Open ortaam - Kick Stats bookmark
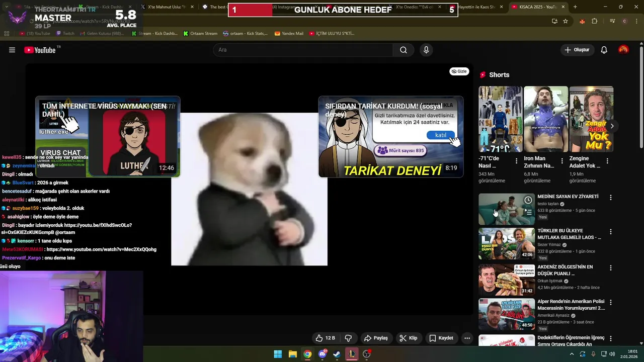 pyautogui.click(x=245, y=34)
